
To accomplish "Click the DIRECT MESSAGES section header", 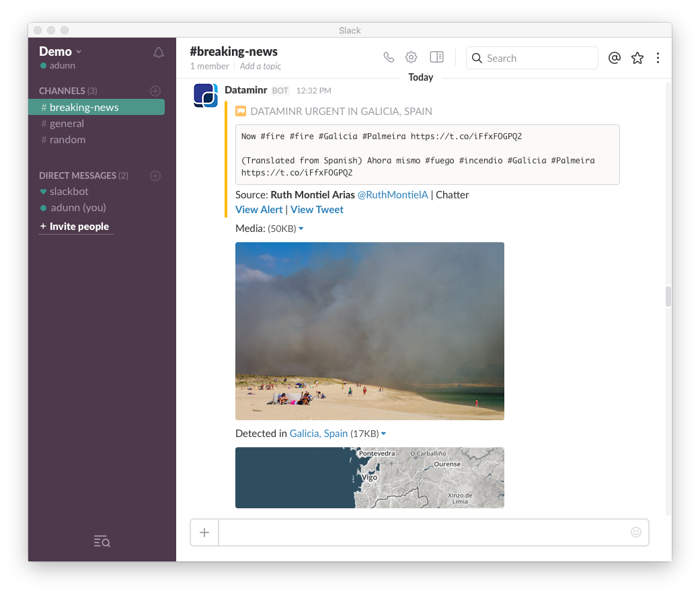I will click(83, 176).
